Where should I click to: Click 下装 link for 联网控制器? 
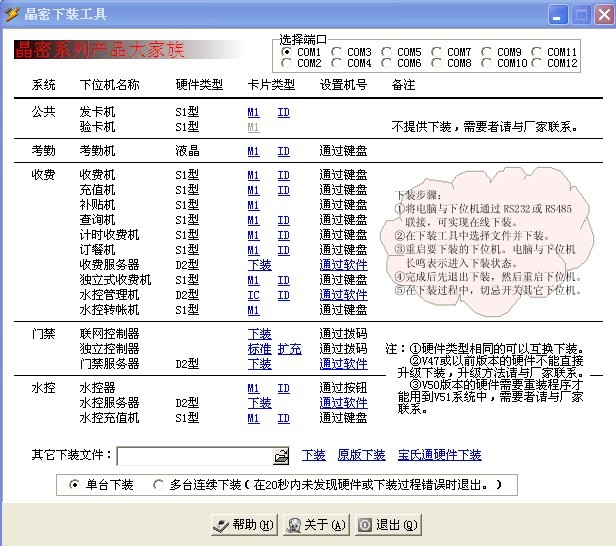[260, 334]
